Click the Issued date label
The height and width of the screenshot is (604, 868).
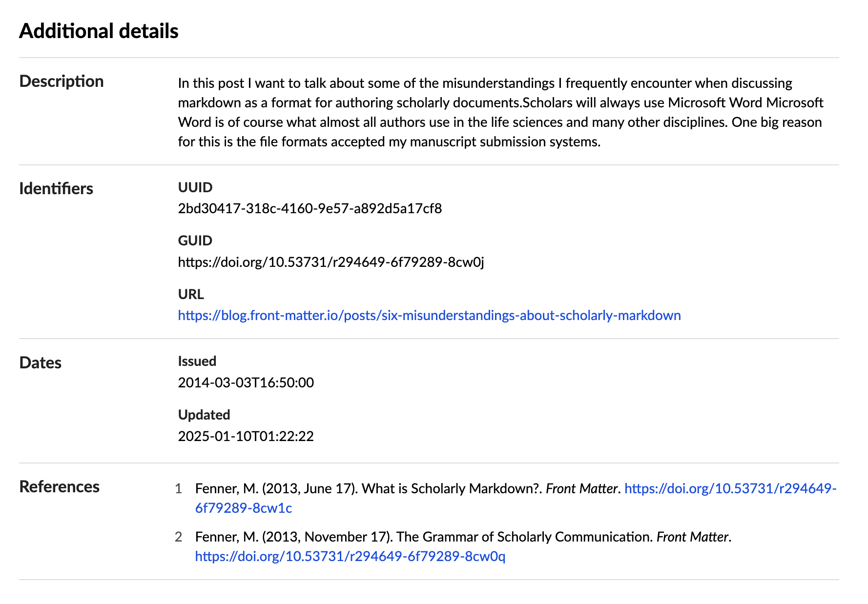click(197, 361)
